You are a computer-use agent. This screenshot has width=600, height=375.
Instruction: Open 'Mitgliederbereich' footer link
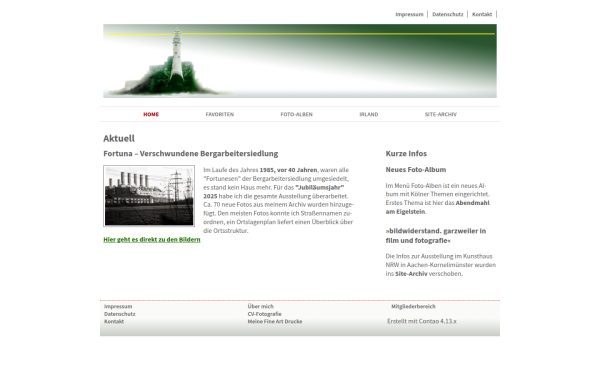pos(413,306)
